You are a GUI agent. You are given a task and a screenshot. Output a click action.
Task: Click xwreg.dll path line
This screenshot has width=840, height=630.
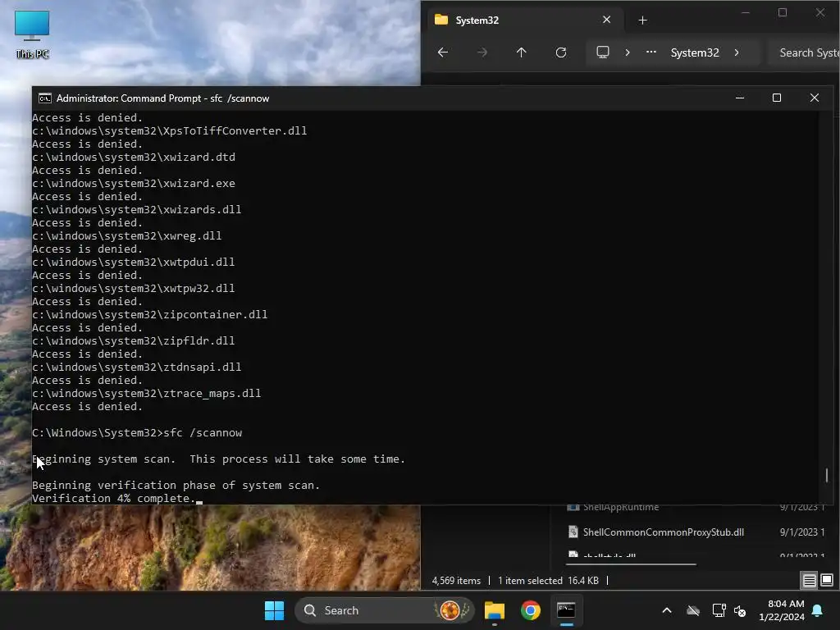(127, 235)
